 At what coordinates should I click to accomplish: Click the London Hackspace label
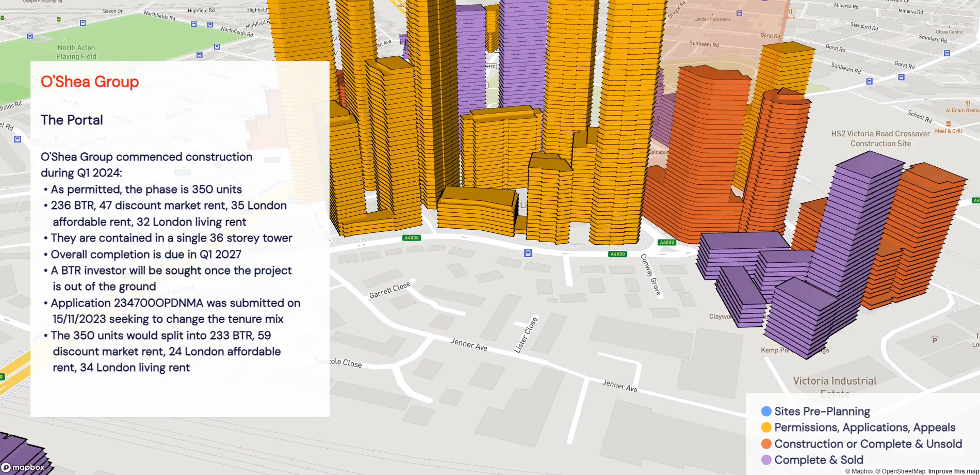pyautogui.click(x=712, y=19)
